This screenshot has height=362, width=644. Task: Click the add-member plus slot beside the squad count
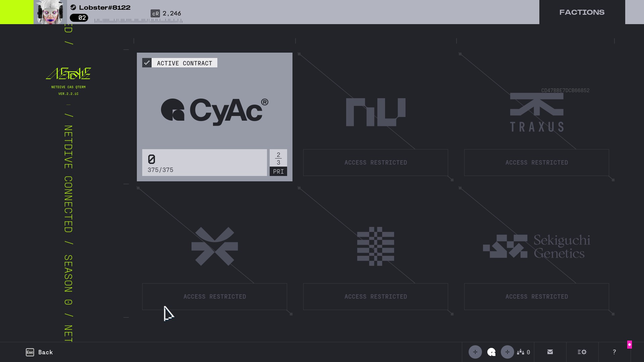coord(507,352)
